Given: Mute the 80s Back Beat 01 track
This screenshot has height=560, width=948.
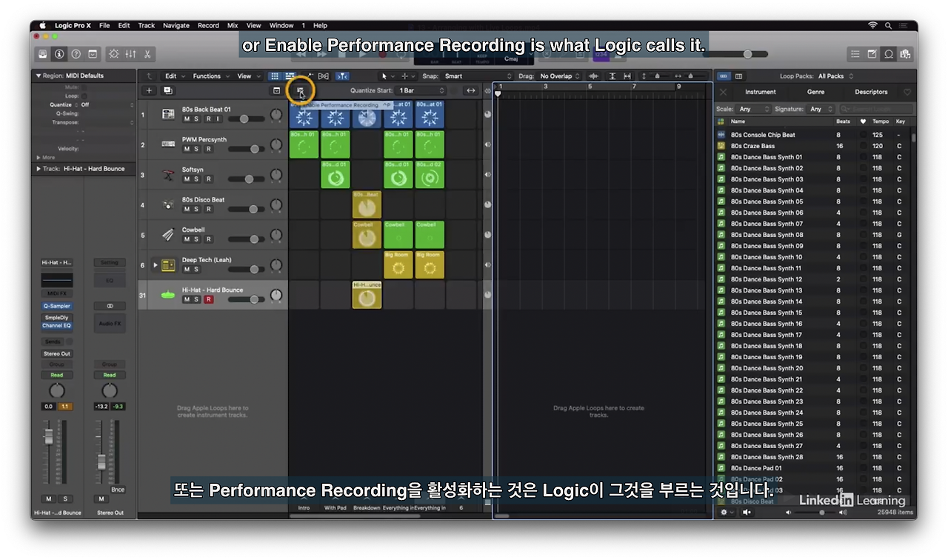Looking at the screenshot, I should pyautogui.click(x=187, y=119).
